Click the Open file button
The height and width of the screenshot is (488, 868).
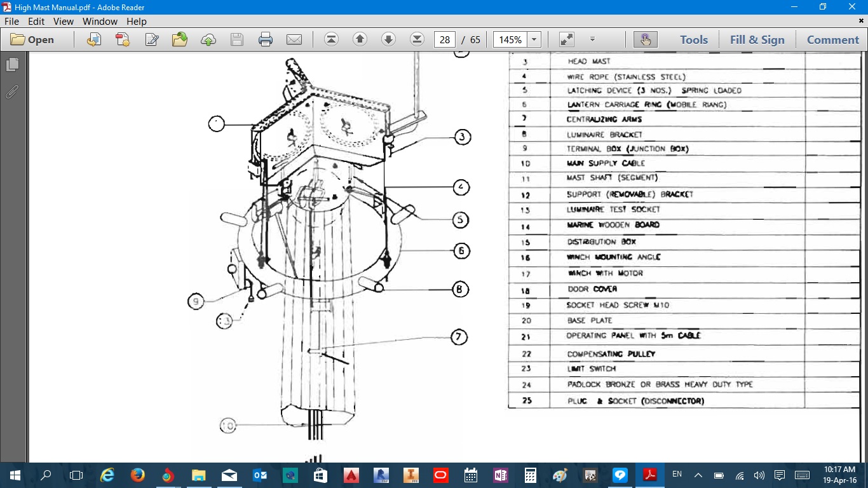pyautogui.click(x=32, y=39)
